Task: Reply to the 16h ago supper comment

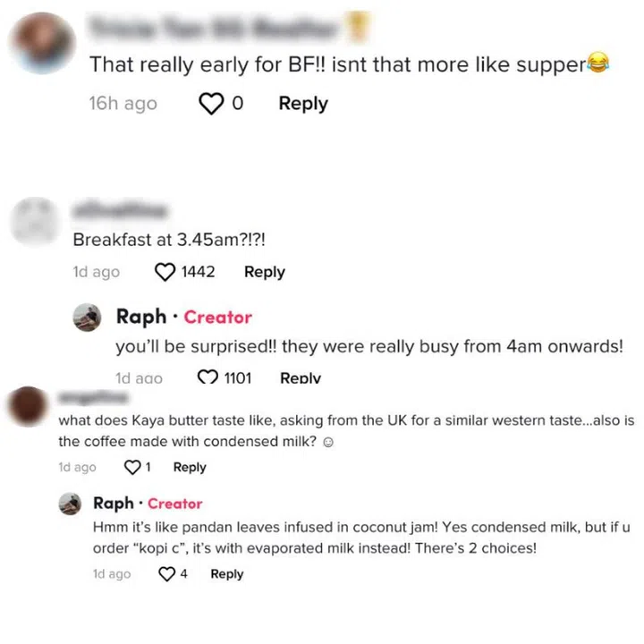Action: point(303,104)
